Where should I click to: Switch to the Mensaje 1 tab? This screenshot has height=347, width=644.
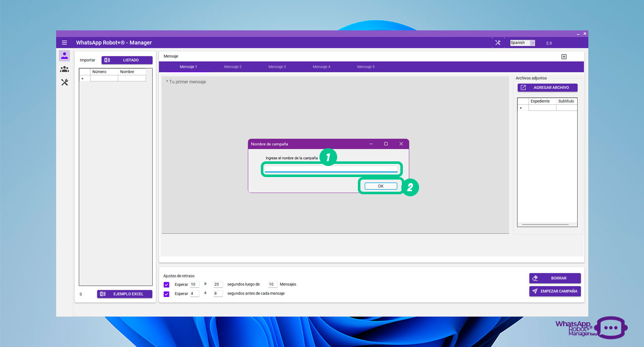pos(188,67)
